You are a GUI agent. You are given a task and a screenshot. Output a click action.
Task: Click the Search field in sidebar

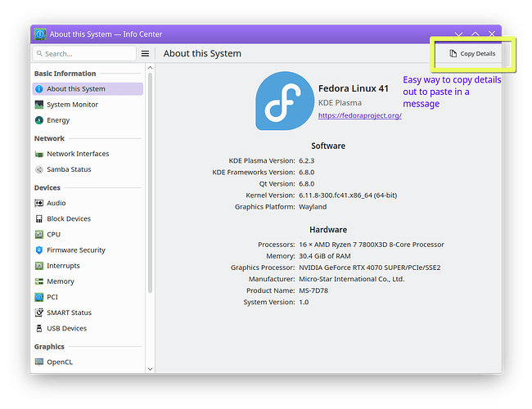(84, 54)
